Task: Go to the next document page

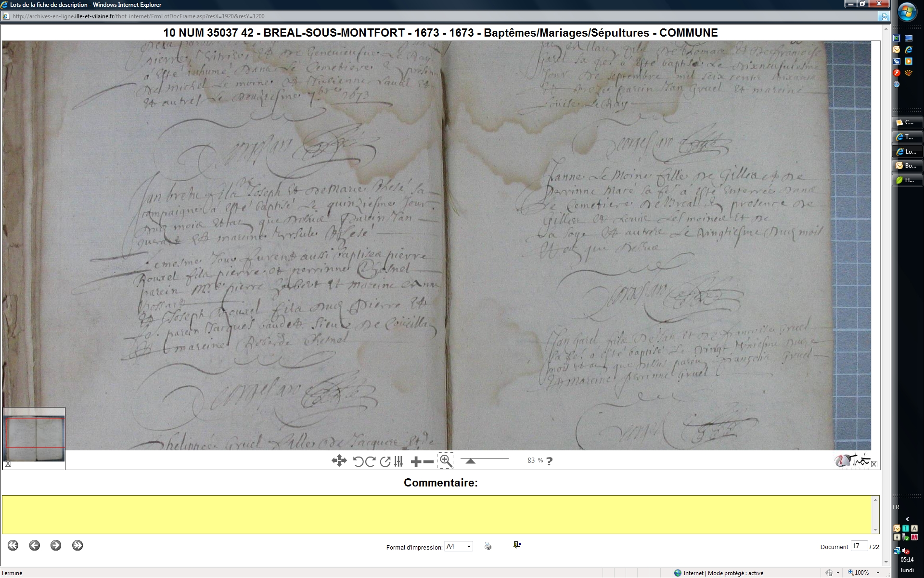Action: [x=56, y=545]
